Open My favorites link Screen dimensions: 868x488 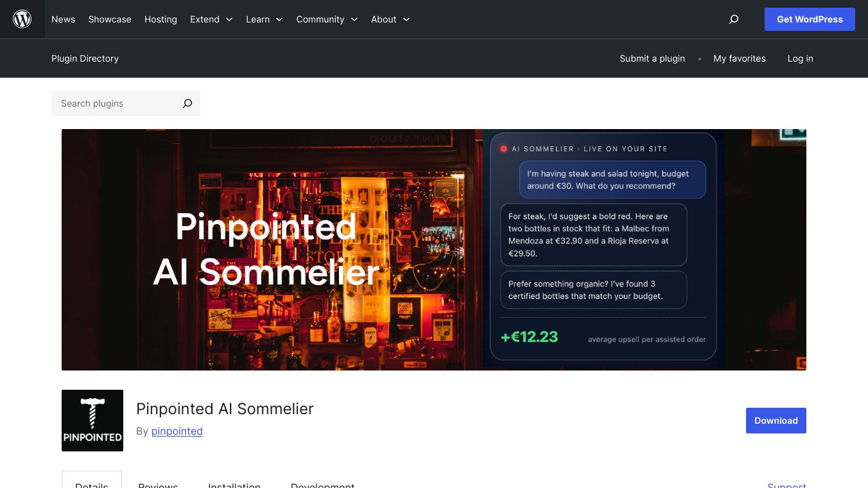[x=740, y=58]
